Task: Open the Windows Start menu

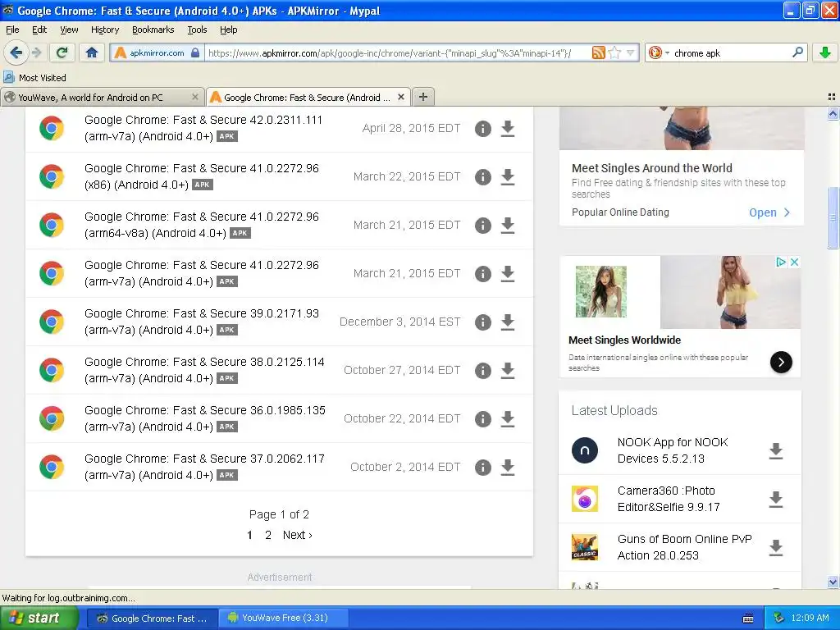Action: click(x=39, y=619)
